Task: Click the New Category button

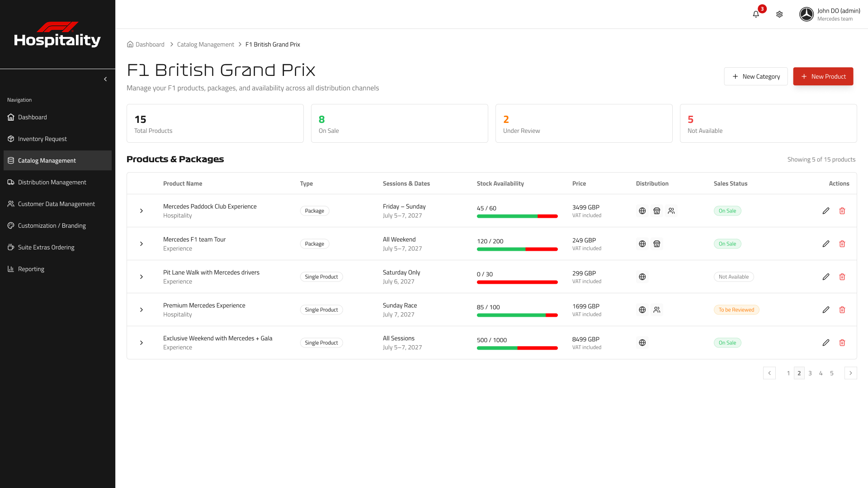Action: click(756, 76)
